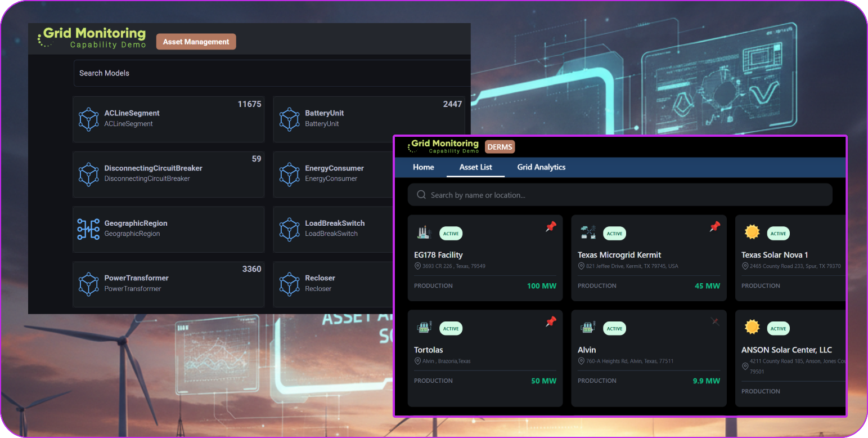Image resolution: width=868 pixels, height=438 pixels.
Task: Open the Home tab
Action: 423,167
